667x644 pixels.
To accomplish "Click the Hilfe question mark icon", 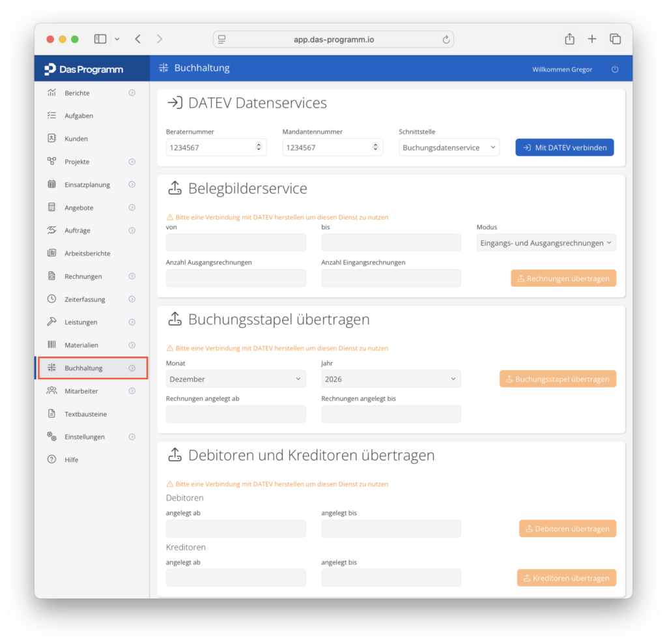I will 51,460.
